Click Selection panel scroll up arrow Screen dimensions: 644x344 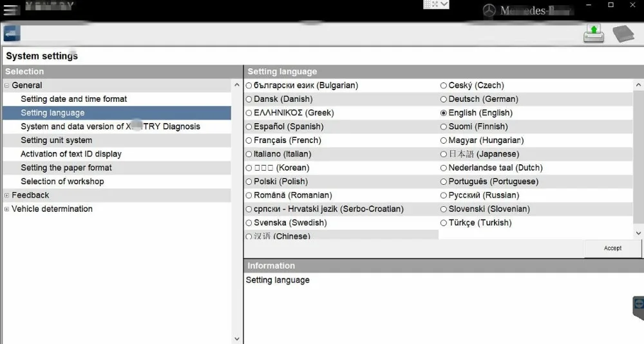click(237, 85)
